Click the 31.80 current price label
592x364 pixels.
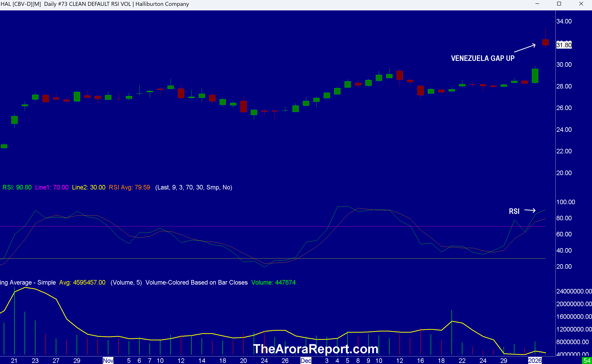point(564,45)
